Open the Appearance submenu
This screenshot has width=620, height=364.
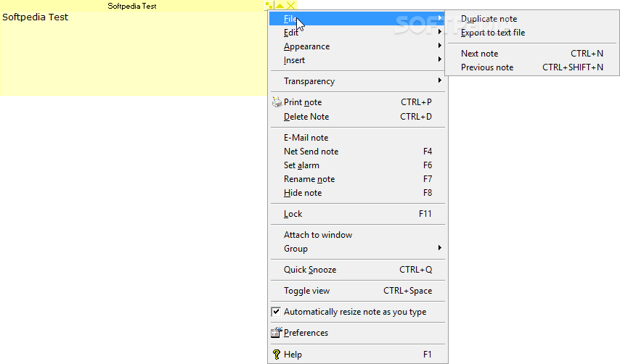357,46
